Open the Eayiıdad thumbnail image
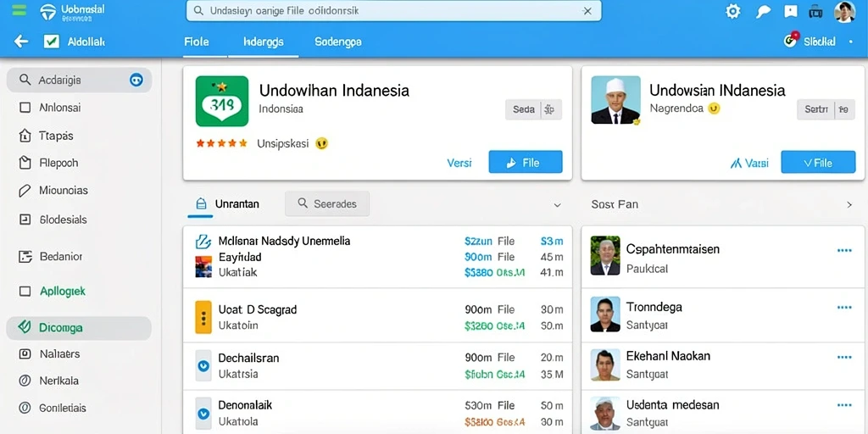Image resolution: width=868 pixels, height=434 pixels. [x=203, y=266]
